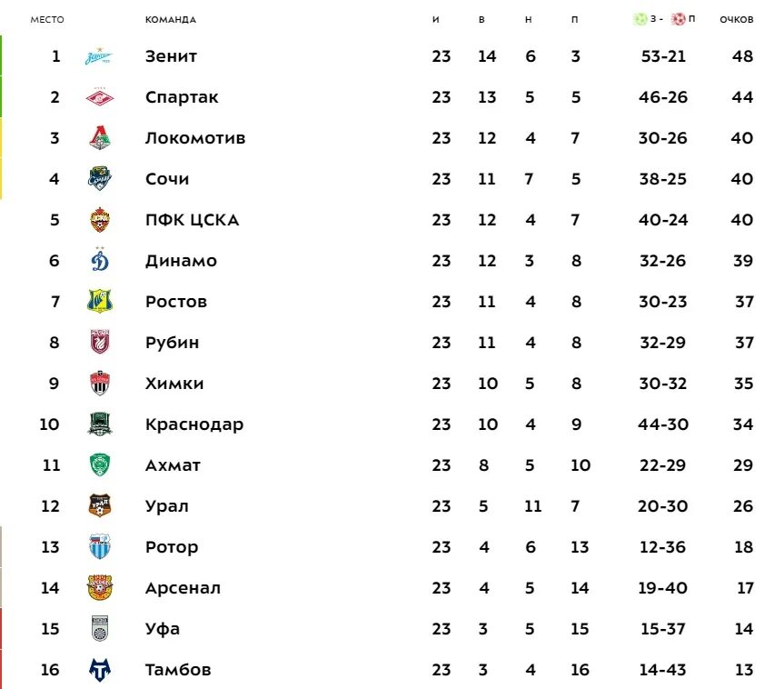Click the Zenit club logo
784x689 pixels.
point(99,56)
